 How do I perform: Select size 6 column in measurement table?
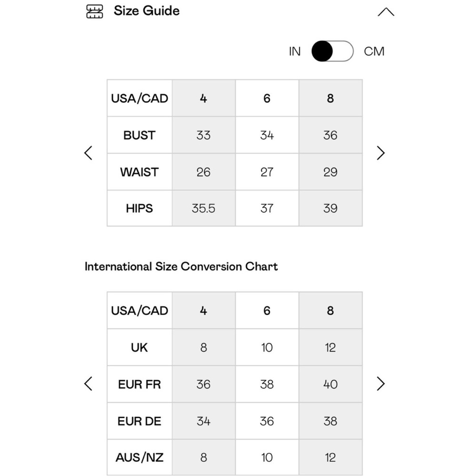(267, 99)
